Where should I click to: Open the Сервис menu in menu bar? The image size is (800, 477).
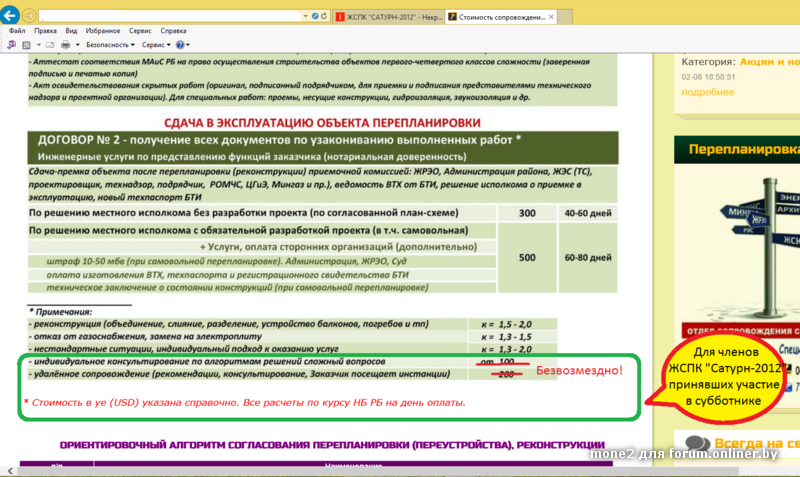[140, 31]
